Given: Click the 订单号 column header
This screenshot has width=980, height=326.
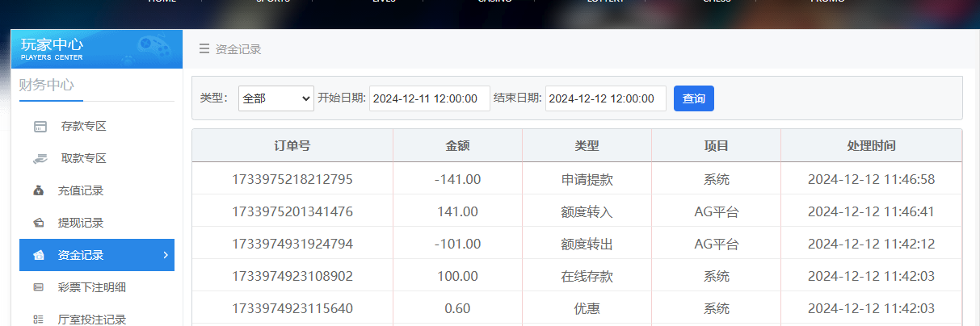Looking at the screenshot, I should 292,146.
